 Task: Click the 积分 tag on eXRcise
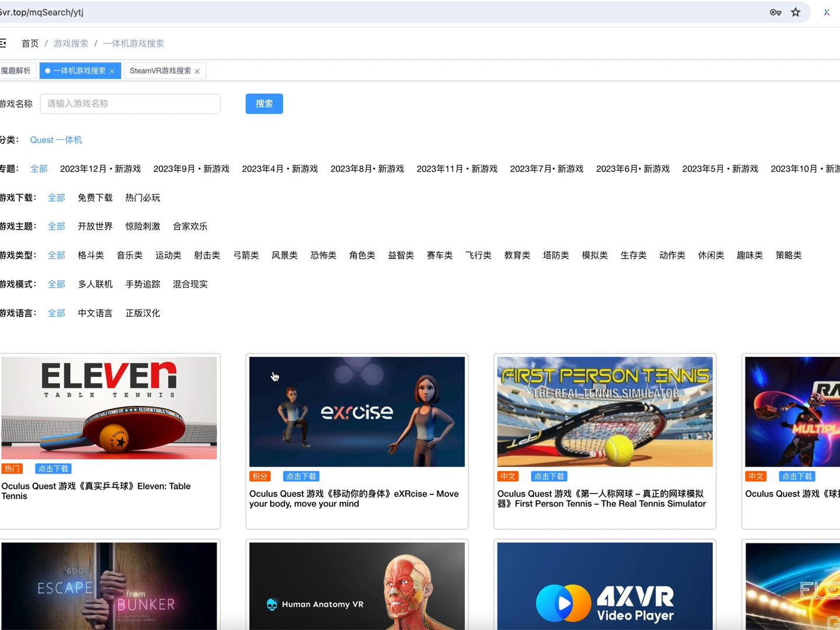260,476
